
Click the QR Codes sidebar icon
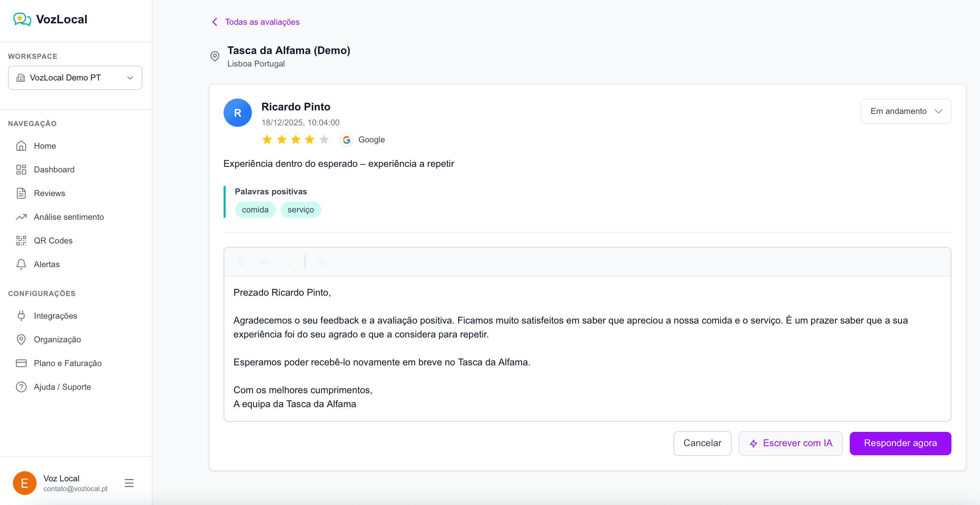click(x=21, y=241)
